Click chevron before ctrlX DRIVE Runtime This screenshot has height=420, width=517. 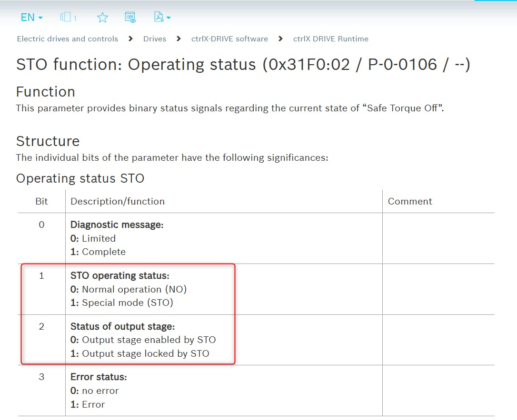pos(280,39)
